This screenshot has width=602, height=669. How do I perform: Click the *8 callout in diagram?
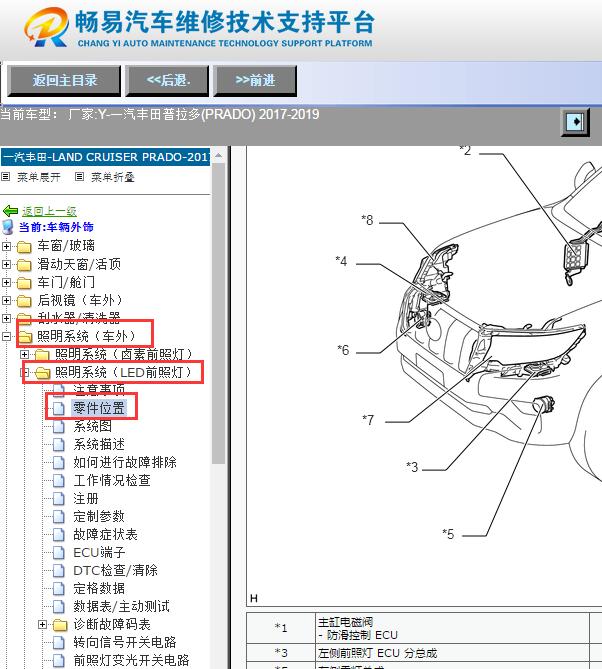pos(367,220)
